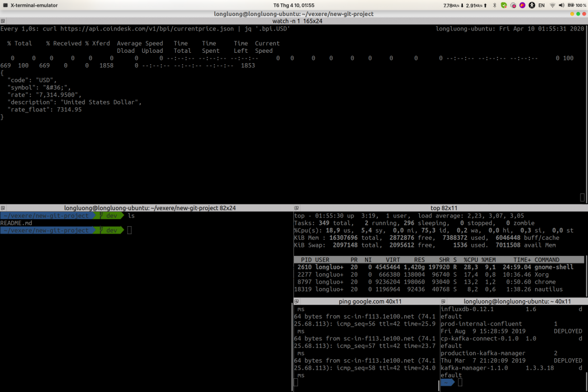This screenshot has height=392, width=588.
Task: Click the COMMAND column header in top
Action: pos(547,260)
